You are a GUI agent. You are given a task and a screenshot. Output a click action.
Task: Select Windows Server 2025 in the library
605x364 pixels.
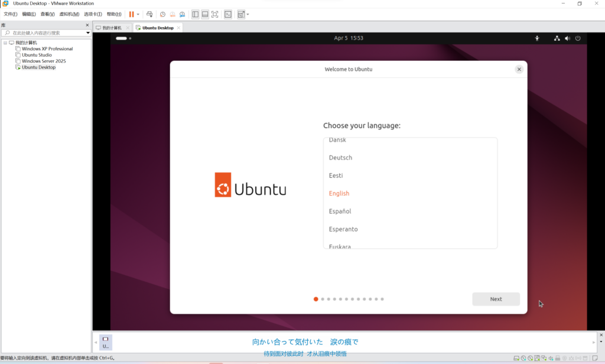(x=44, y=61)
